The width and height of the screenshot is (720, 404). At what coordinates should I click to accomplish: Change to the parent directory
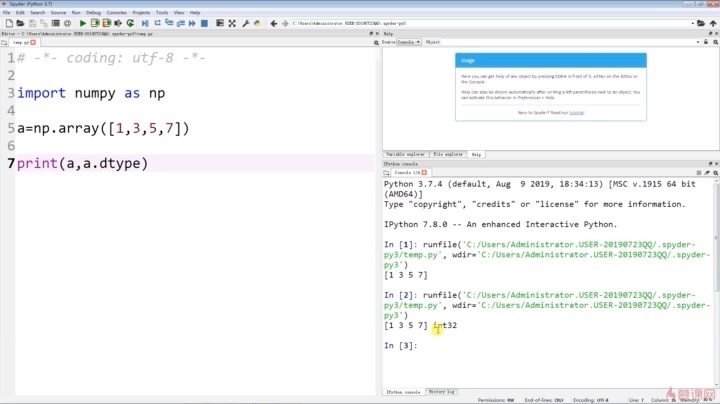[x=713, y=23]
